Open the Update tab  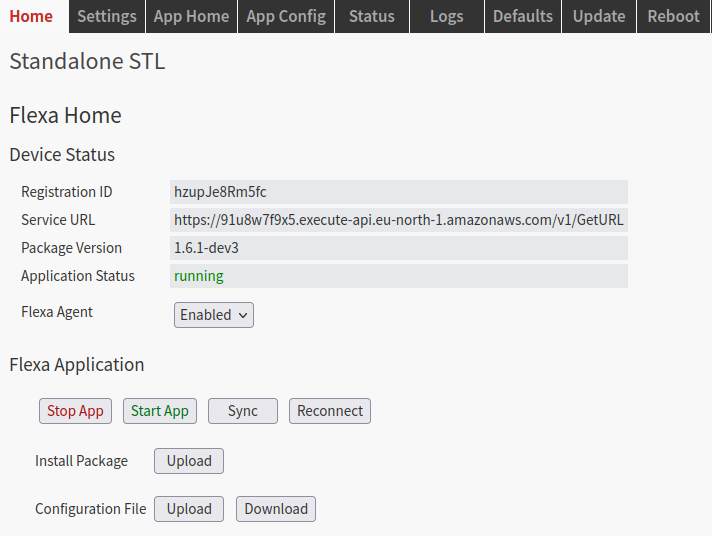(x=599, y=16)
